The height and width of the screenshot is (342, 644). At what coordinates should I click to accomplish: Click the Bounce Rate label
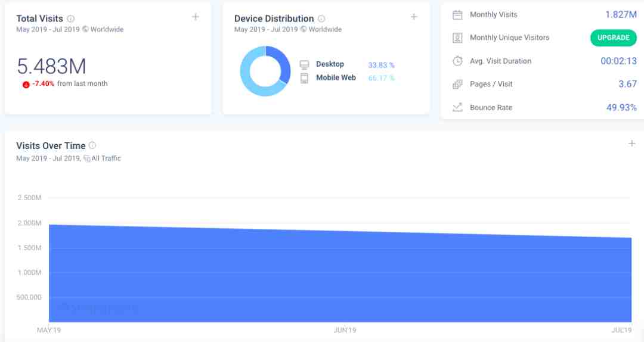coord(491,108)
